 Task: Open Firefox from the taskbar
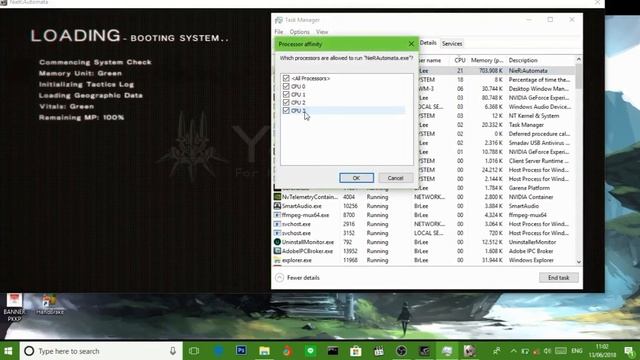pos(287,351)
